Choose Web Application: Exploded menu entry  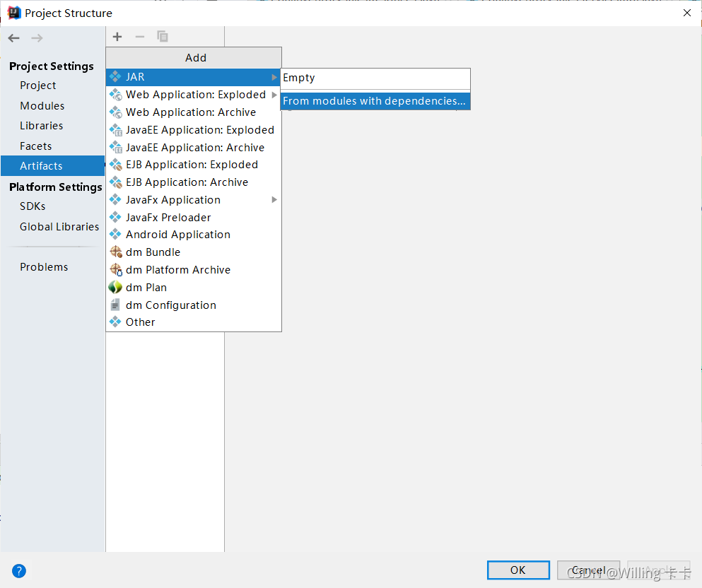pos(194,95)
